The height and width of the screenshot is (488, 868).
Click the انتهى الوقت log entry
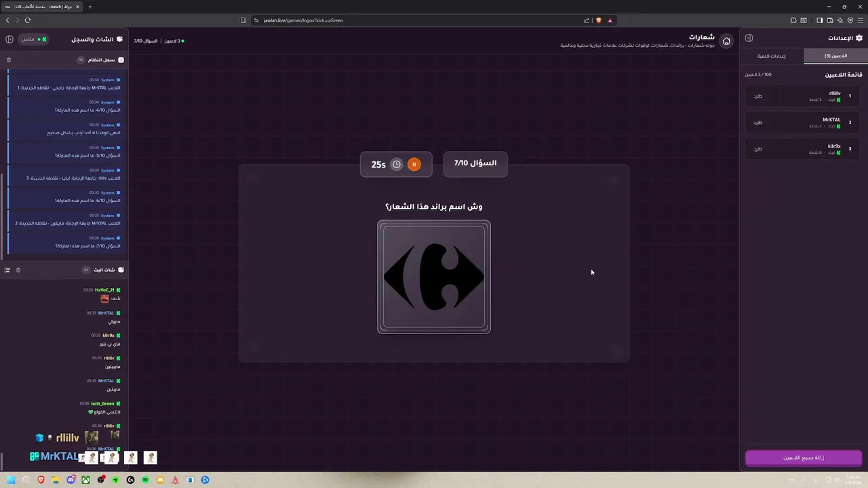click(65, 129)
